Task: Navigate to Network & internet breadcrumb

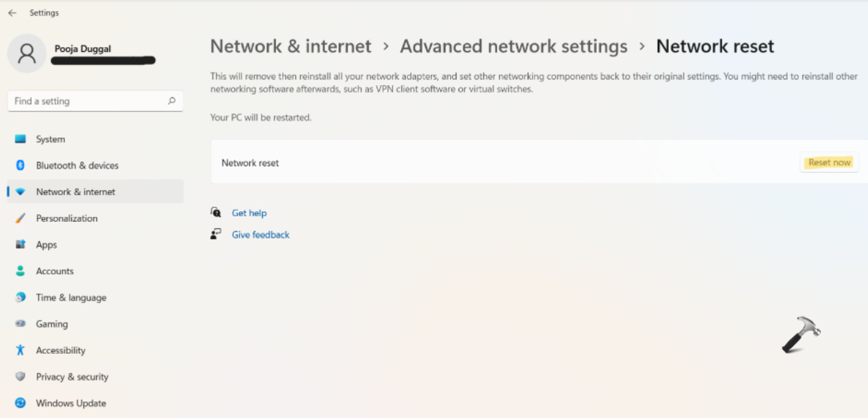Action: coord(290,46)
